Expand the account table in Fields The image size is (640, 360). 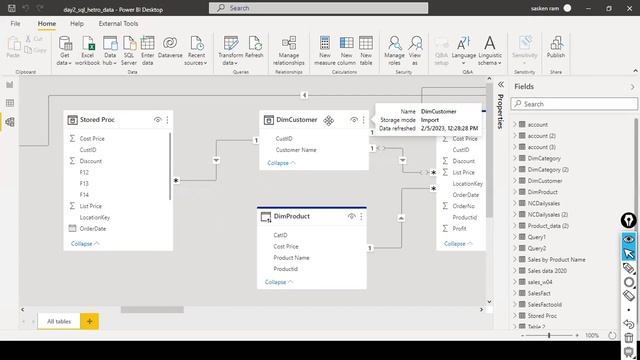(x=515, y=124)
